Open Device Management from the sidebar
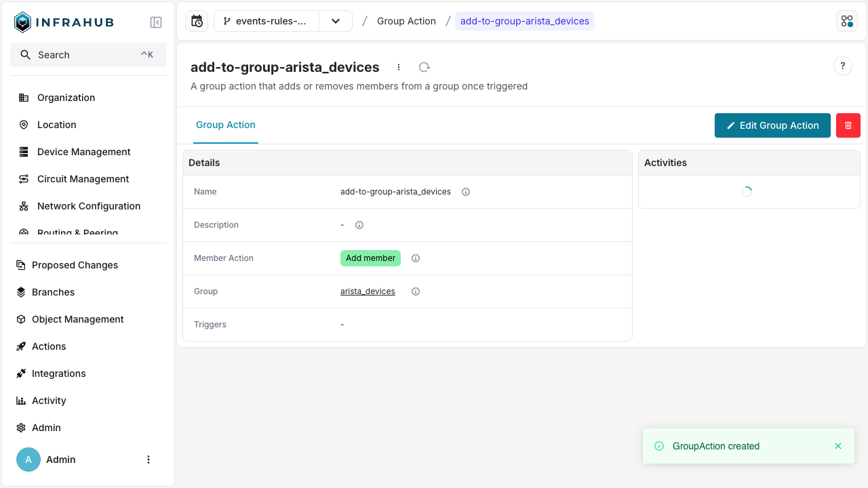The width and height of the screenshot is (868, 488). (x=84, y=151)
